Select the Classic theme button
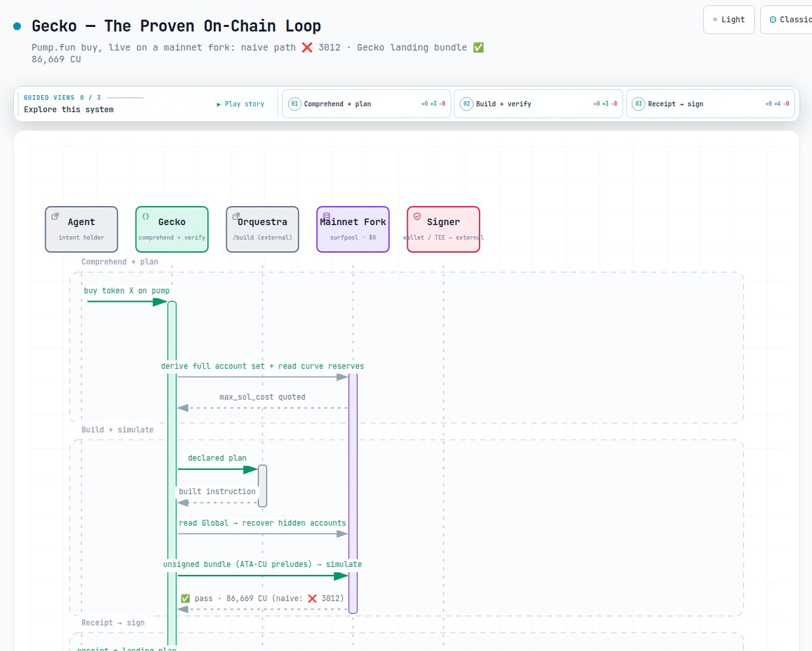The image size is (812, 651). (x=786, y=20)
